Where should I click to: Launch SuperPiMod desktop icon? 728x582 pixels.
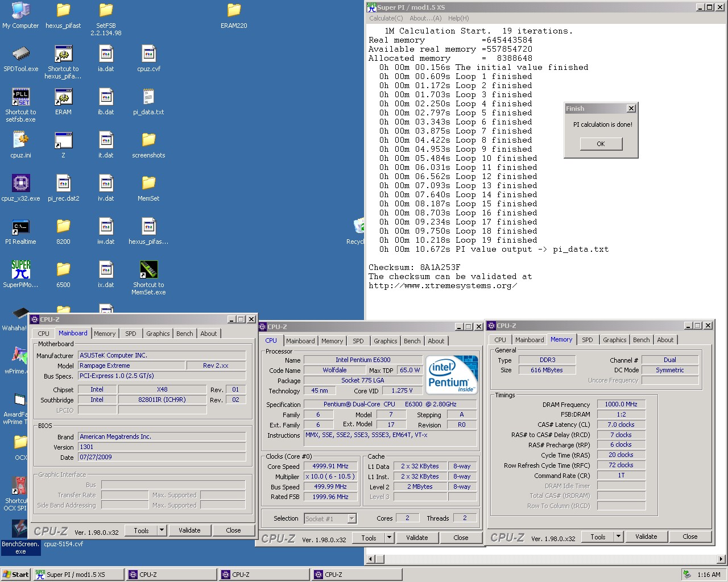point(21,275)
